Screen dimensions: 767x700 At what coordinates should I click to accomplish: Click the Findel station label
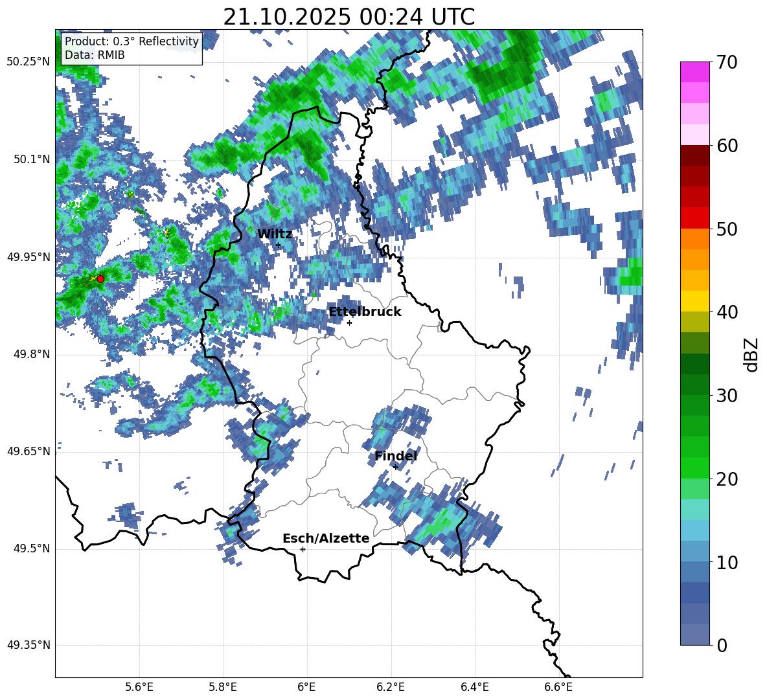tap(396, 456)
